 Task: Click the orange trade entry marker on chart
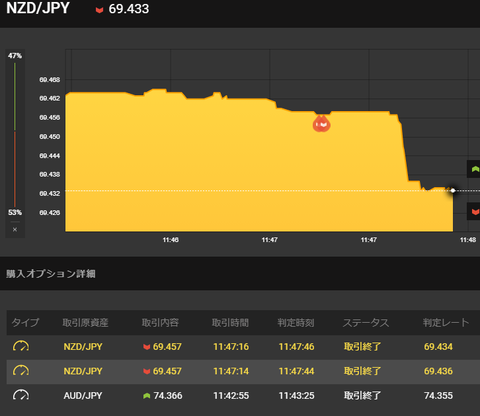point(321,124)
